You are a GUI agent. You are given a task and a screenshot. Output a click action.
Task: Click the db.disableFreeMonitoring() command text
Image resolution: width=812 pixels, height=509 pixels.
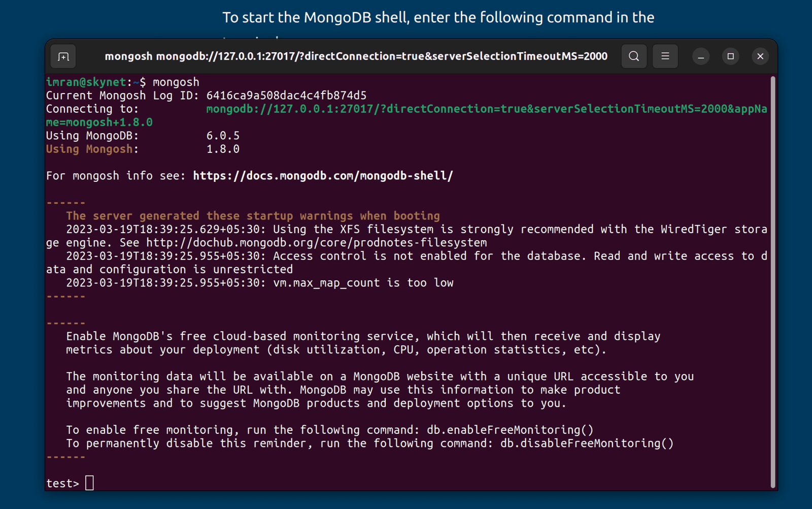point(587,443)
